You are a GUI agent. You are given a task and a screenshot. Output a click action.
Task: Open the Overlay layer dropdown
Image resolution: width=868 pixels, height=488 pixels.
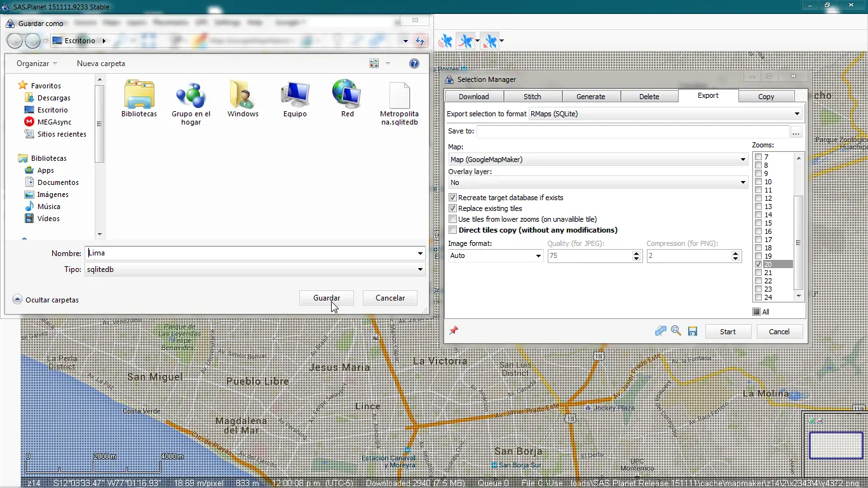pos(598,182)
